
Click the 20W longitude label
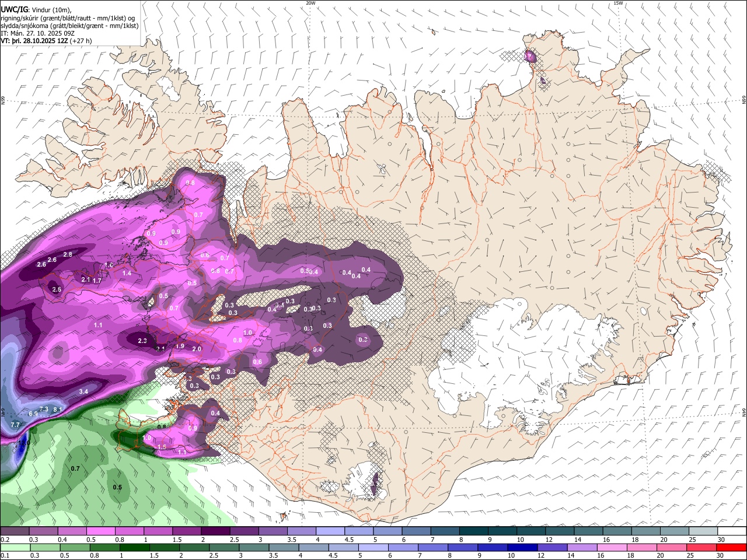tap(311, 3)
